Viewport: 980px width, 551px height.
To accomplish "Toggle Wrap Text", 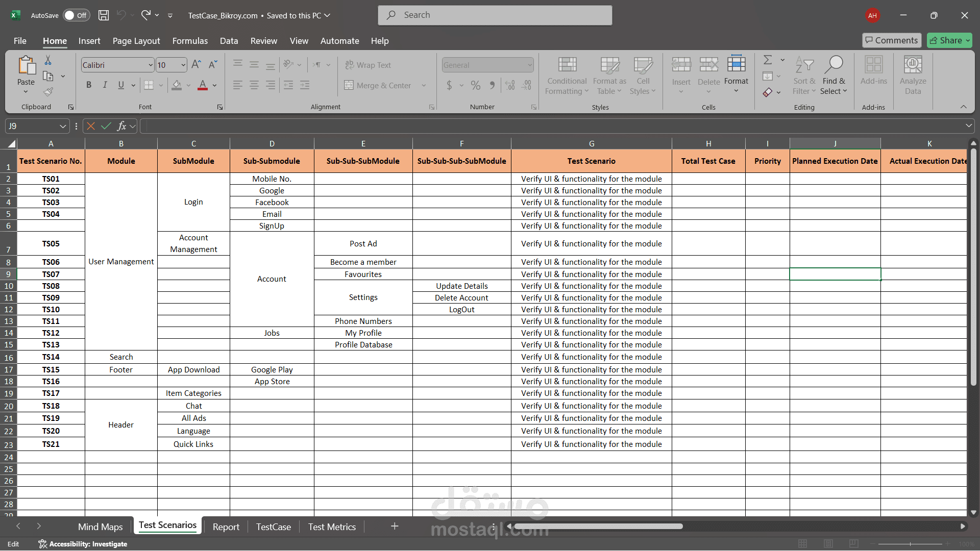I will (x=368, y=65).
